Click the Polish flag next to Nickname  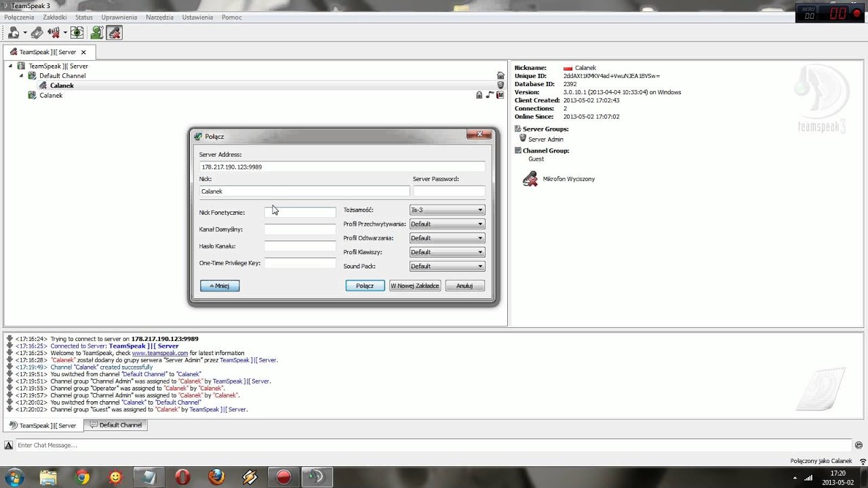(x=568, y=68)
